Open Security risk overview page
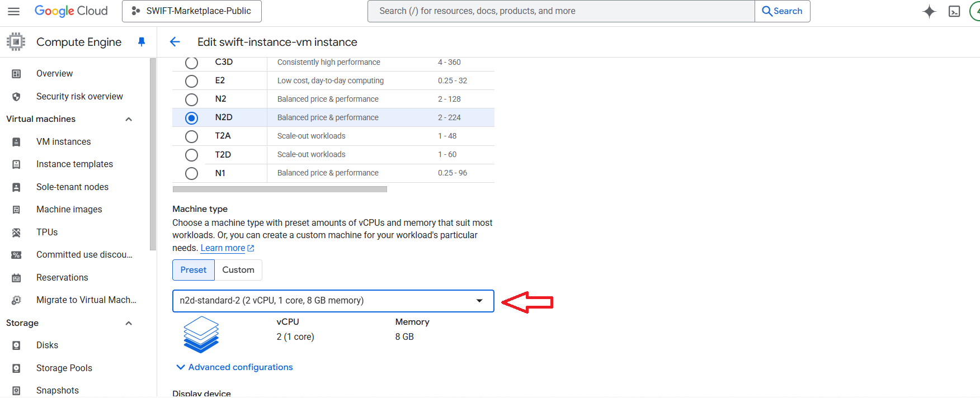This screenshot has height=398, width=980. click(x=79, y=97)
